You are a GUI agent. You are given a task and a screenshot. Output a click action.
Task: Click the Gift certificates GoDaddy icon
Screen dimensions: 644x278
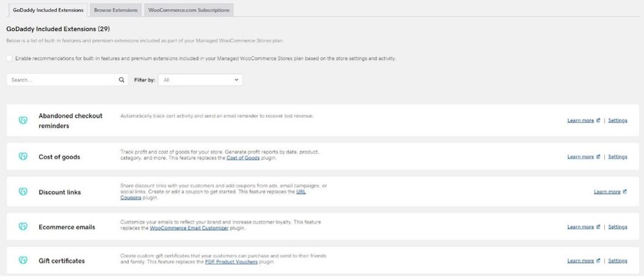tap(23, 260)
